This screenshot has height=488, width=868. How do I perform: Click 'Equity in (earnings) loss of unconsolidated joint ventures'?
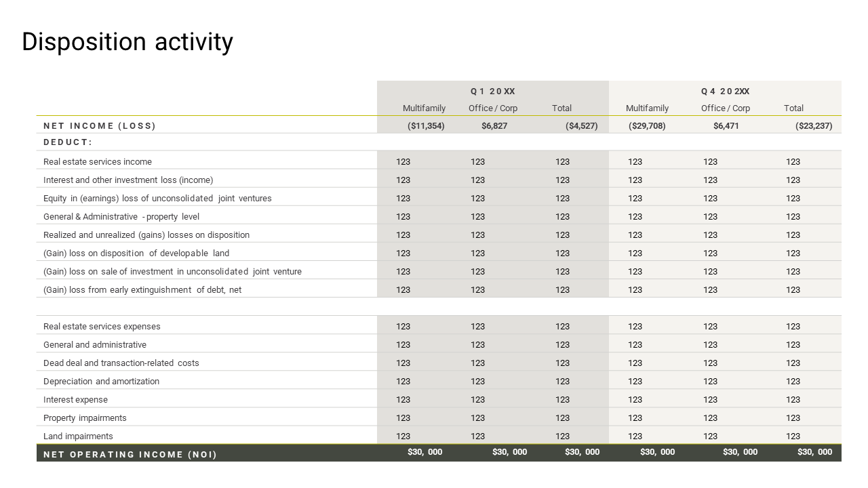pyautogui.click(x=157, y=199)
